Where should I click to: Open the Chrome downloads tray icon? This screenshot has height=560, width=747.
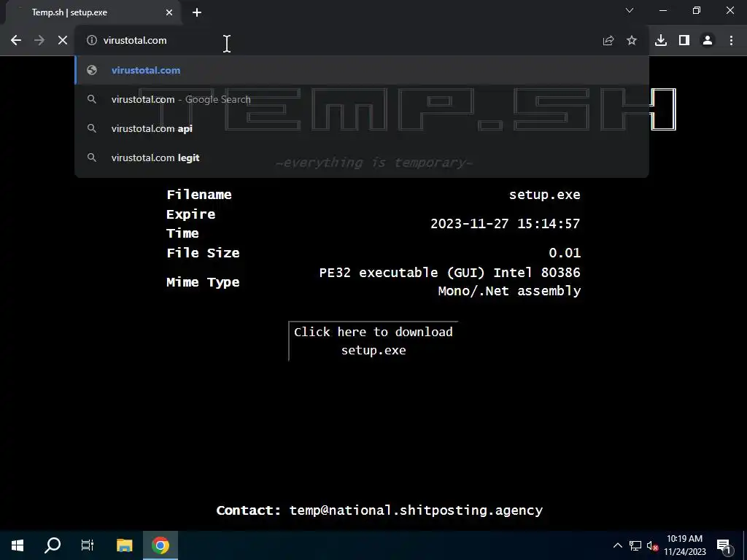click(661, 41)
